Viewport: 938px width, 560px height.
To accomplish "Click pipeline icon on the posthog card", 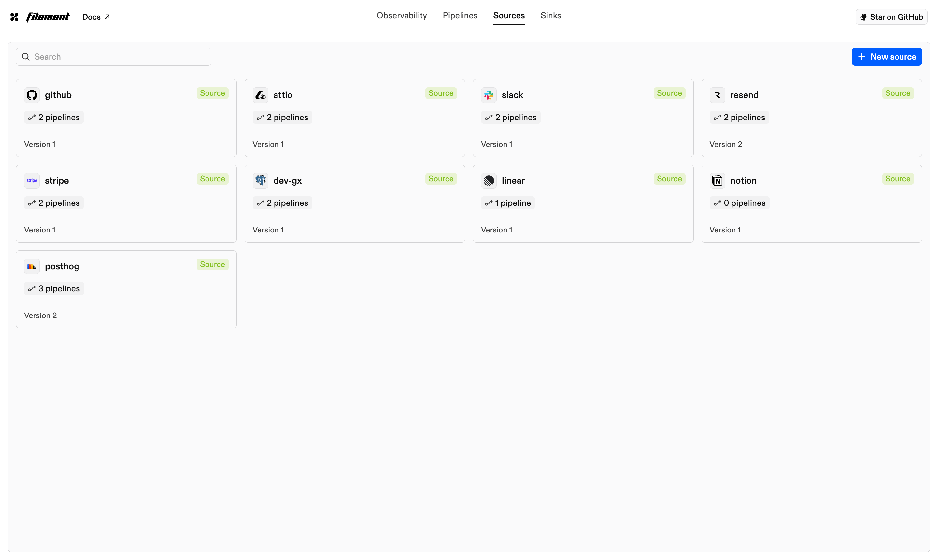I will tap(32, 289).
